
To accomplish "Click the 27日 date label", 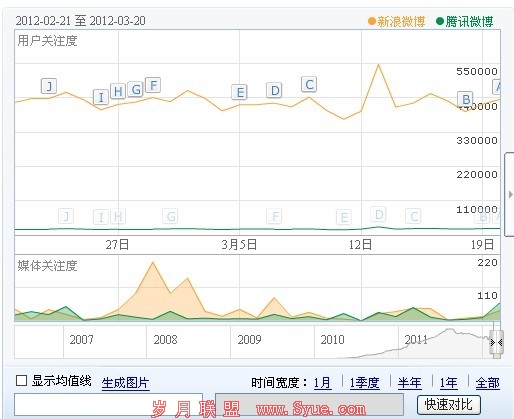I will (x=117, y=245).
